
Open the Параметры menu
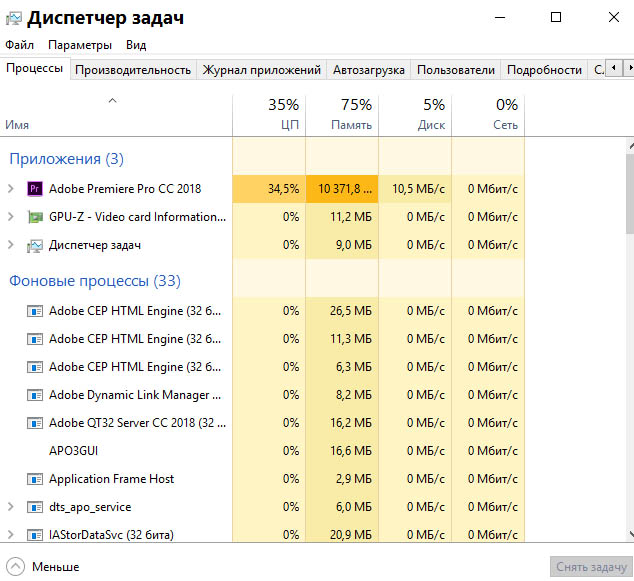click(80, 44)
